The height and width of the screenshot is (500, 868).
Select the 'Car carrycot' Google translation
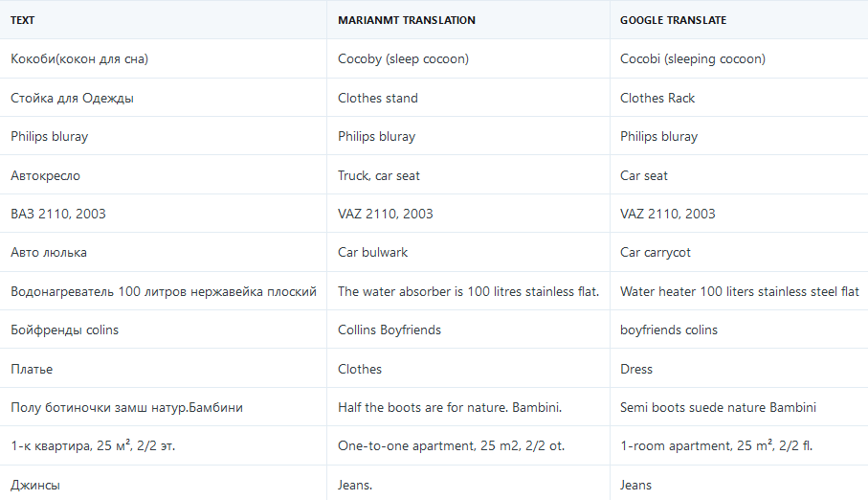click(x=656, y=253)
